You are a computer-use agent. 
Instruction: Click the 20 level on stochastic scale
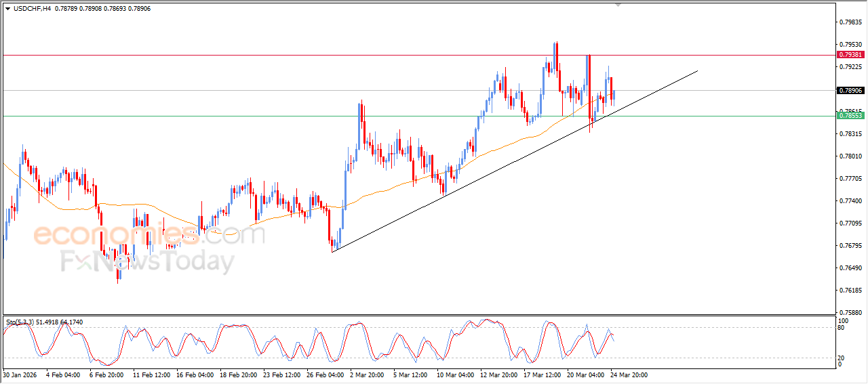[x=842, y=357]
